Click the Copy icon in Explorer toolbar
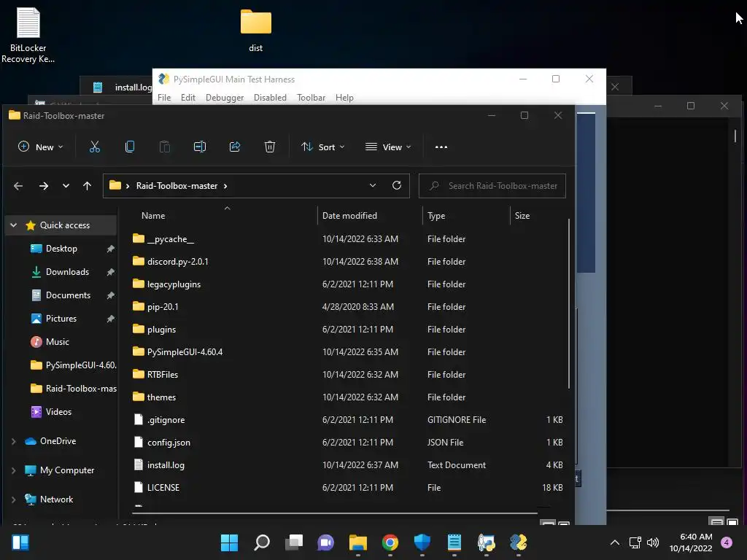Image resolution: width=747 pixels, height=560 pixels. (x=130, y=147)
